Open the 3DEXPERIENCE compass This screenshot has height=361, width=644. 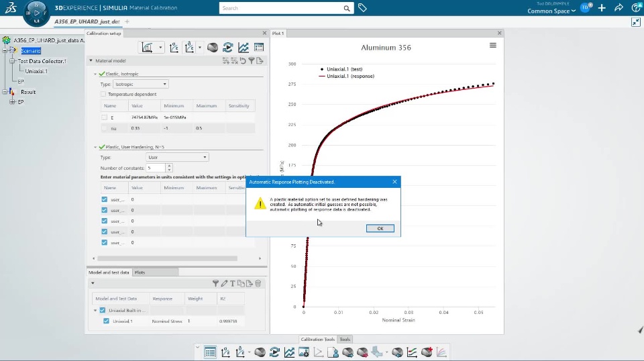(36, 13)
